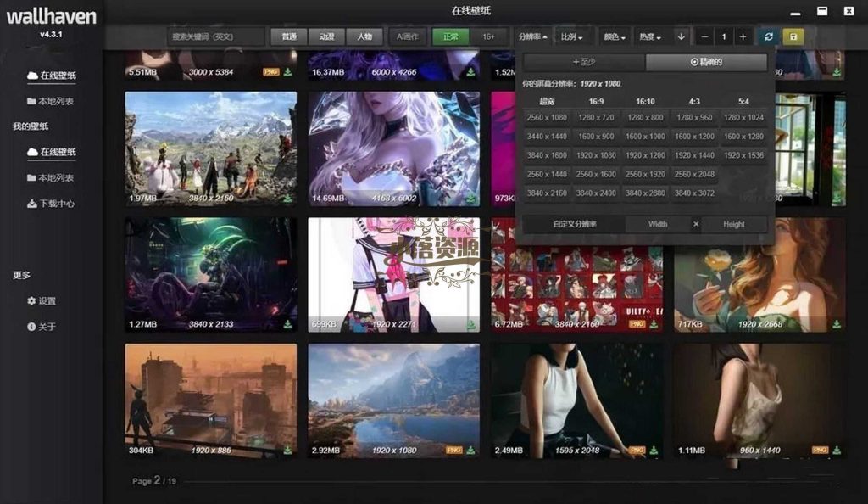Toggle the 普通 category filter

tap(289, 36)
